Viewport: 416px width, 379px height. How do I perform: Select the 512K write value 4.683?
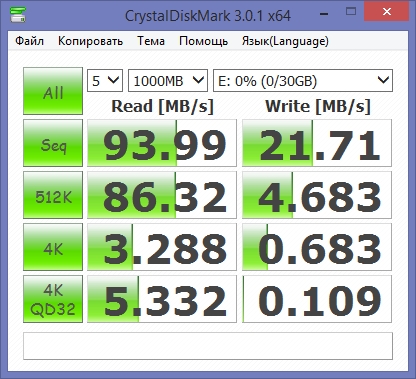pos(317,195)
